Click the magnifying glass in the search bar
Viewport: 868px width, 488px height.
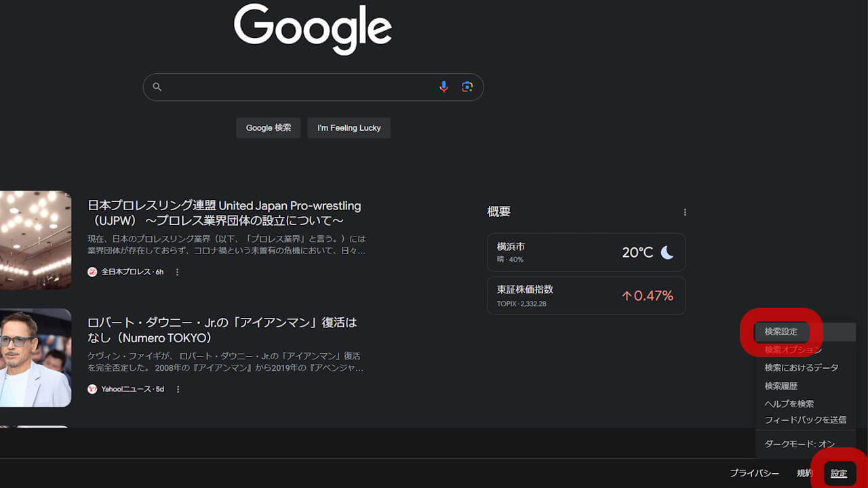click(x=157, y=87)
